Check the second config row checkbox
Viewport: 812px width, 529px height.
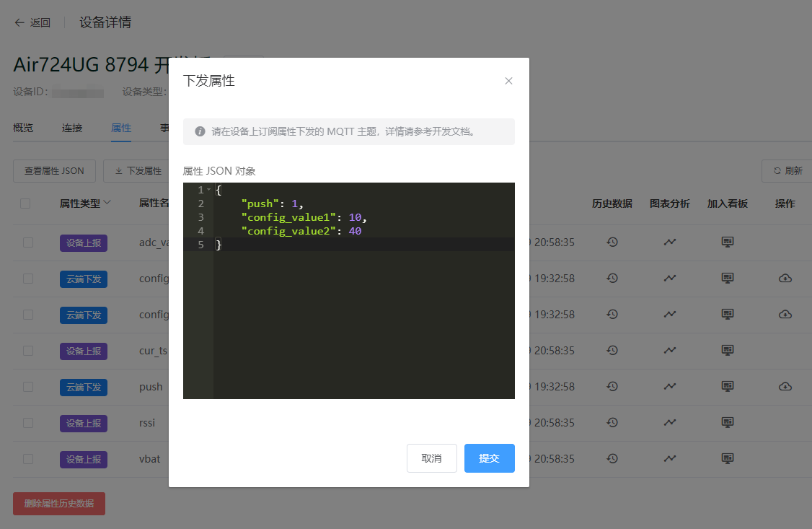point(28,315)
